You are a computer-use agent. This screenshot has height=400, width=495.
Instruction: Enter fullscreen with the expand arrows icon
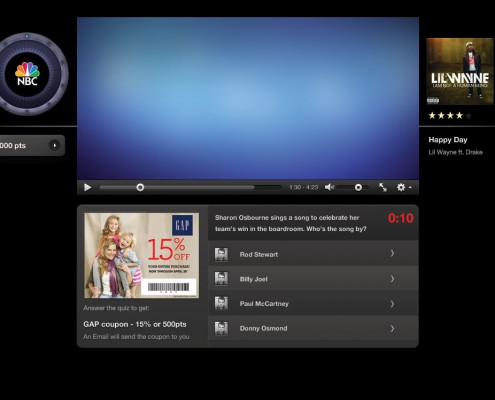[x=383, y=187]
